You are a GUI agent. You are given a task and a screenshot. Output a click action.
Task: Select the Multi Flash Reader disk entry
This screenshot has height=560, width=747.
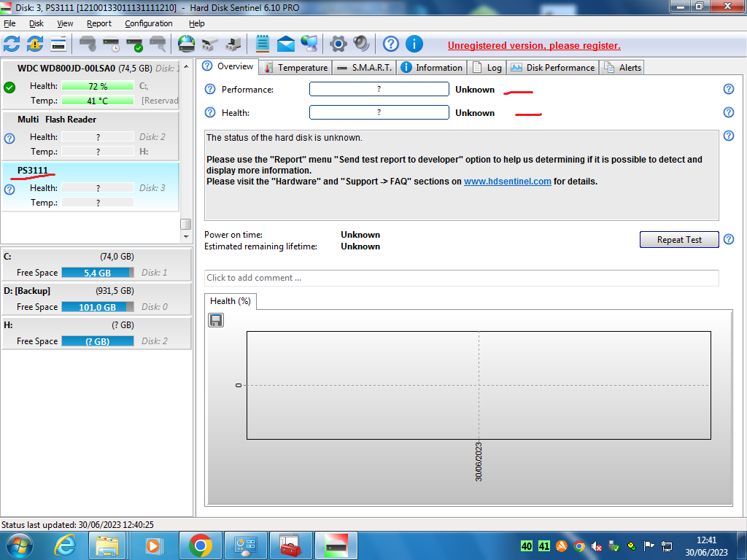pyautogui.click(x=90, y=136)
